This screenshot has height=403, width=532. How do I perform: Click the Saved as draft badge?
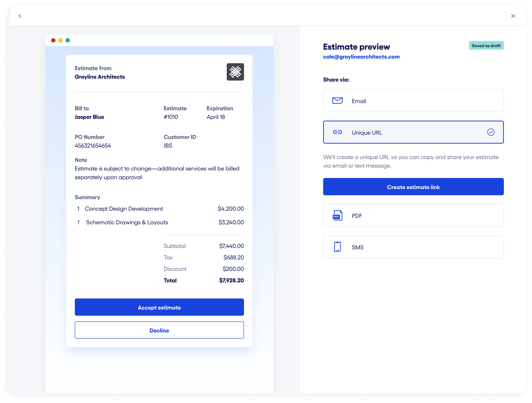(x=486, y=46)
